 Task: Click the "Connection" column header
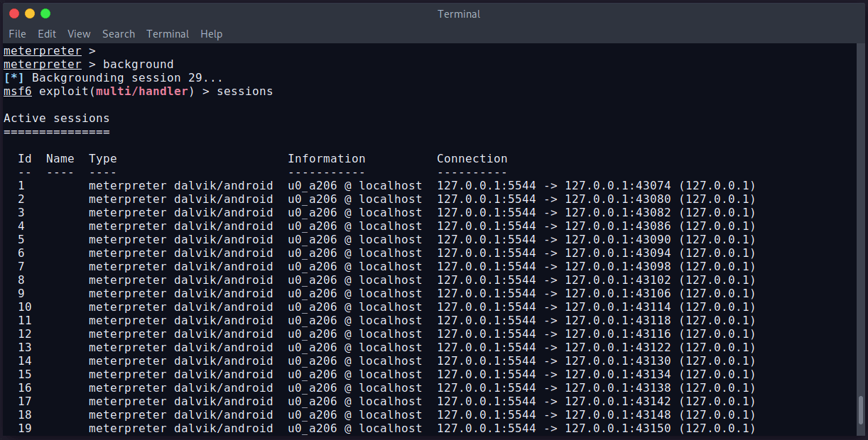472,159
